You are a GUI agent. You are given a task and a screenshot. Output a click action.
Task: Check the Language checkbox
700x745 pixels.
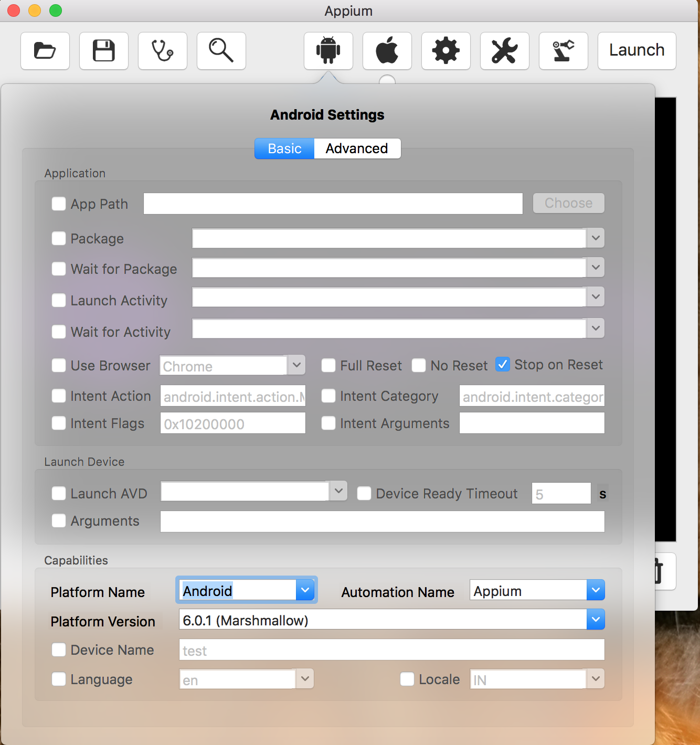tap(59, 679)
